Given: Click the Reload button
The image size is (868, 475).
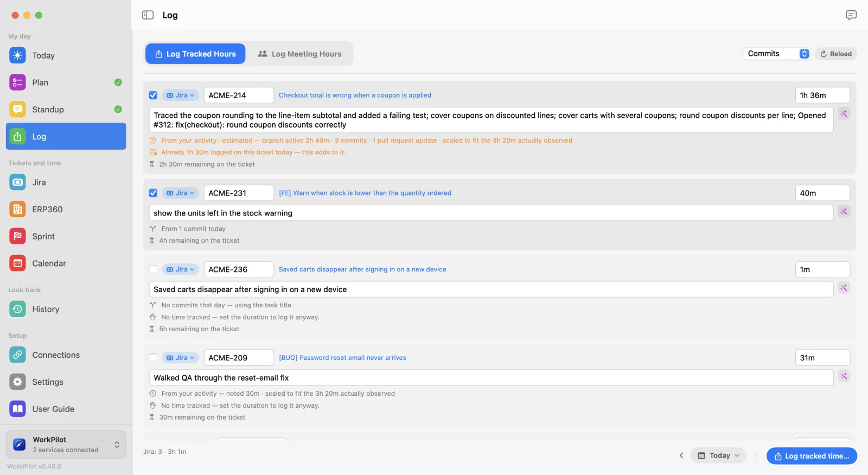Looking at the screenshot, I should (836, 54).
